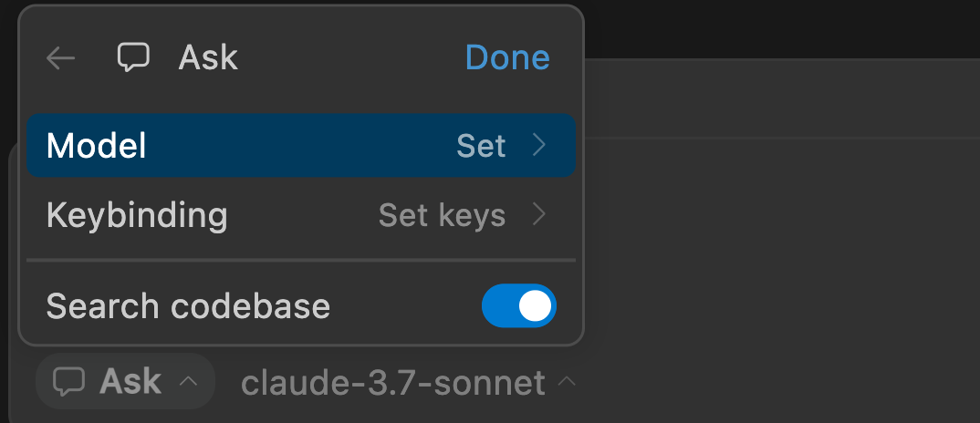Open the claude-3.7-sonnet model selector

[x=393, y=383]
